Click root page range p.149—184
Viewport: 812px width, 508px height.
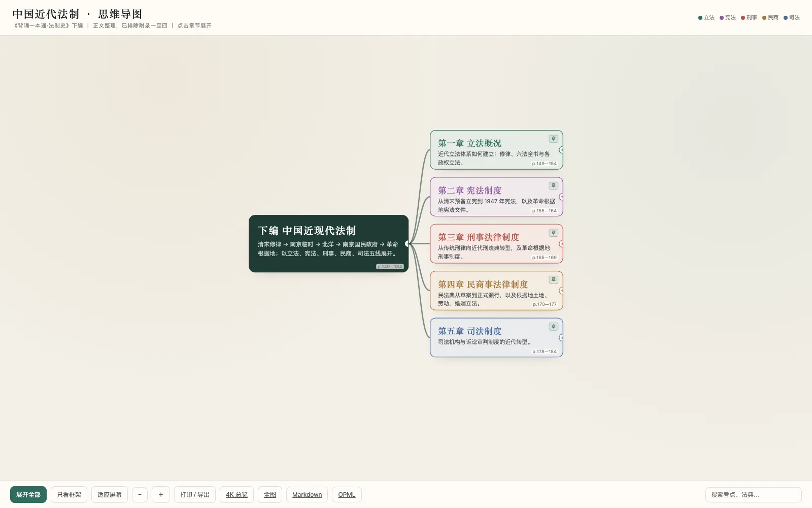click(x=390, y=267)
